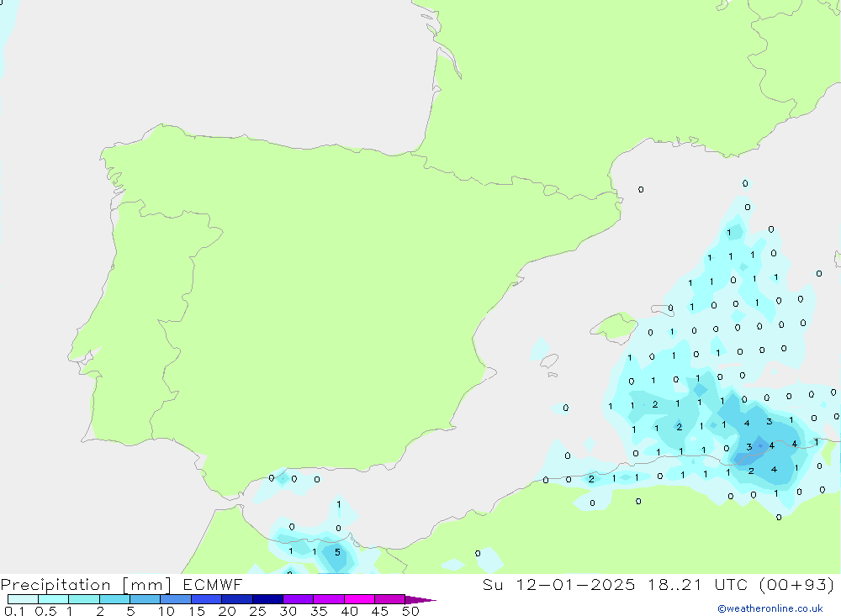Click the '45' legend scale label

380,611
